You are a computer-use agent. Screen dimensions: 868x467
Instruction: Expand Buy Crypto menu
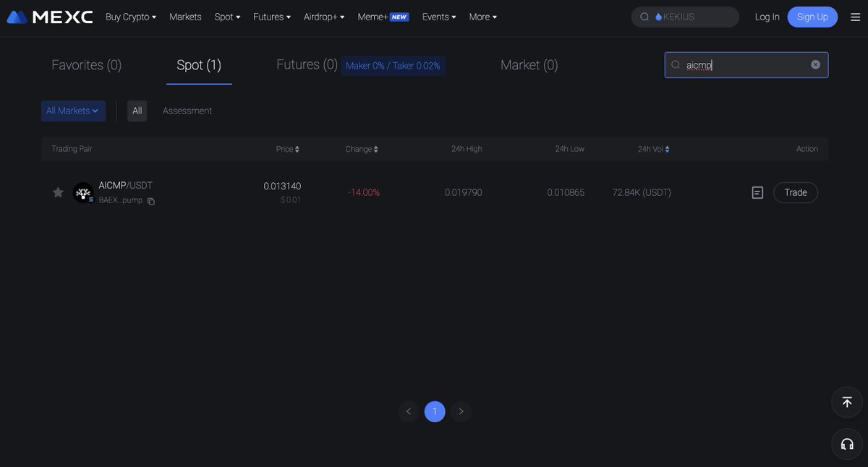(x=131, y=17)
